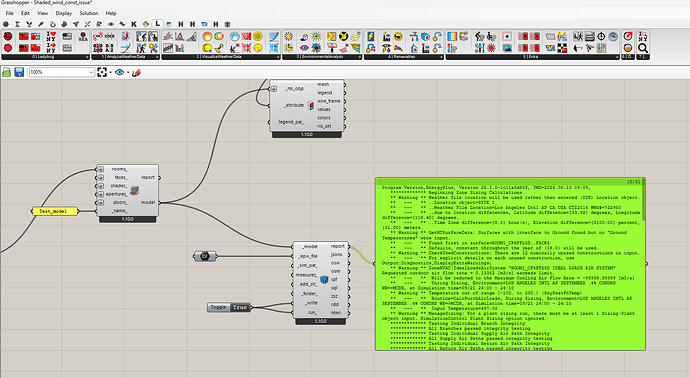Expand the 4 | Renewables panel bar

pos(404,57)
